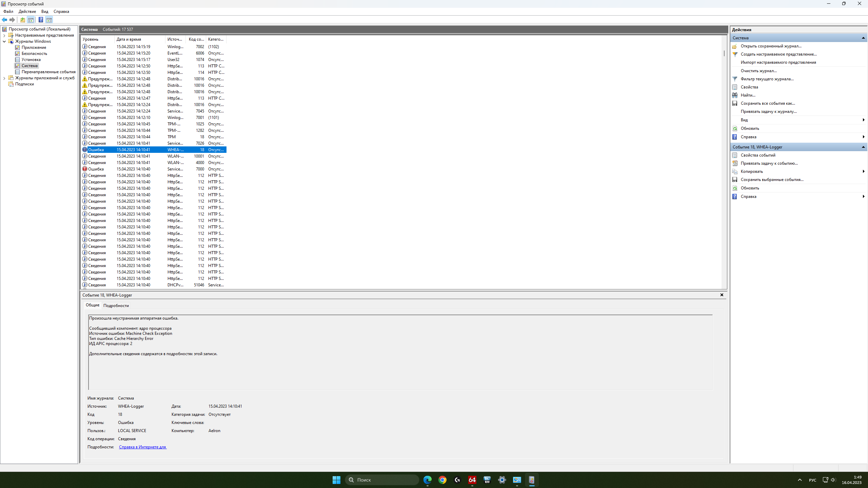Click the green Обновить icon under Система

(735, 128)
